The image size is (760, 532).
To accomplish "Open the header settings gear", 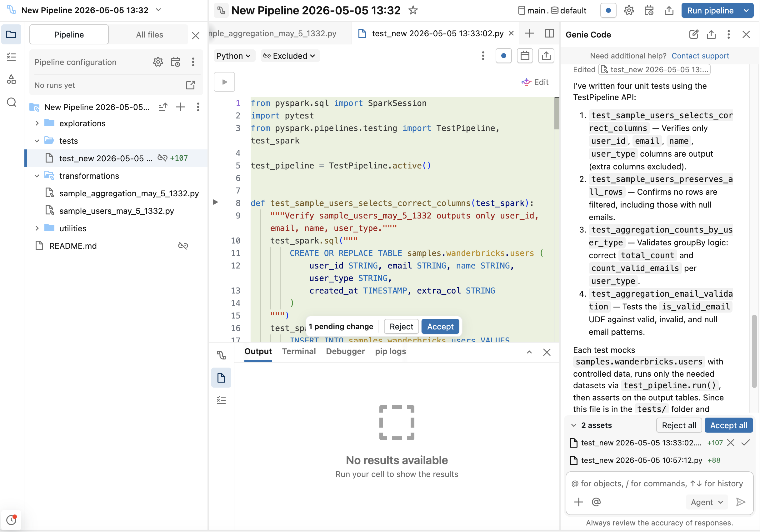I will pos(628,11).
